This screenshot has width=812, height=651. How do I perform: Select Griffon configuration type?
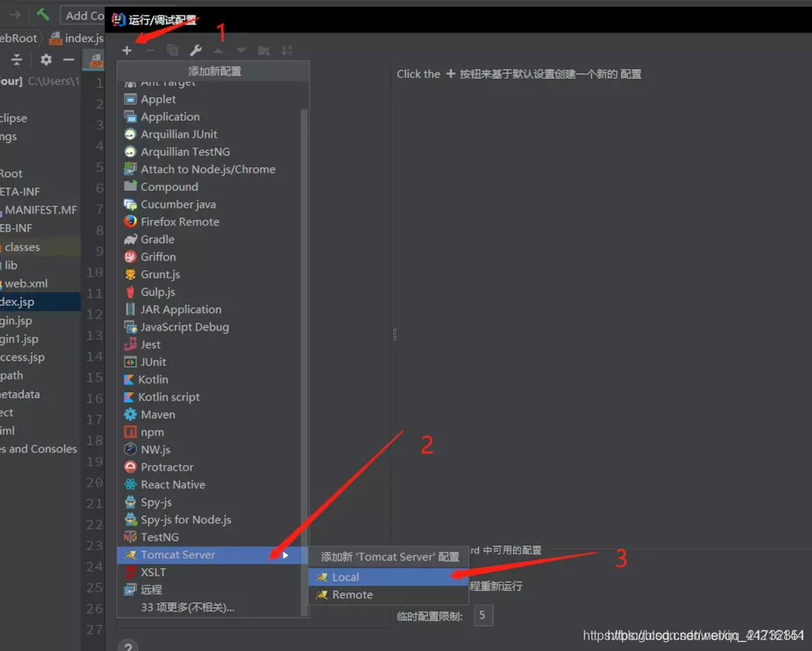tap(209, 257)
